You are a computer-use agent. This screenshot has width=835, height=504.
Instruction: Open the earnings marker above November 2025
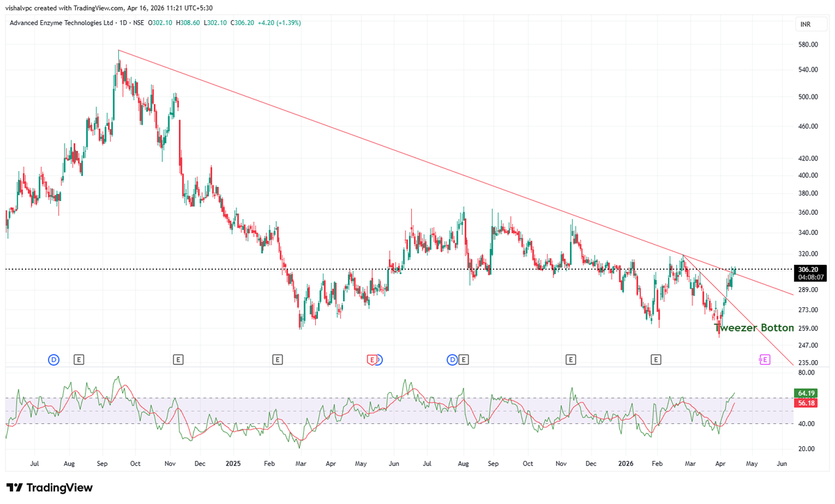click(x=571, y=359)
